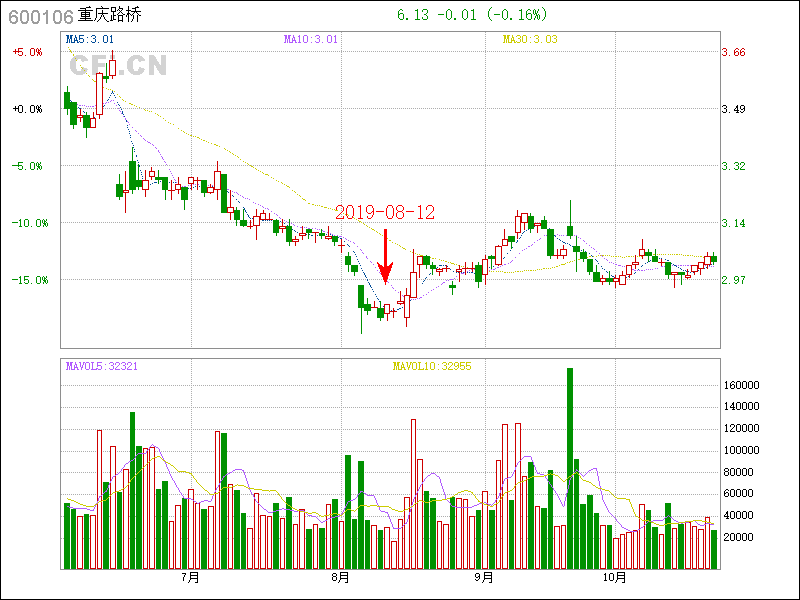Viewport: 800px width, 600px height.
Task: Click stock code 600106 in header
Action: coord(39,15)
